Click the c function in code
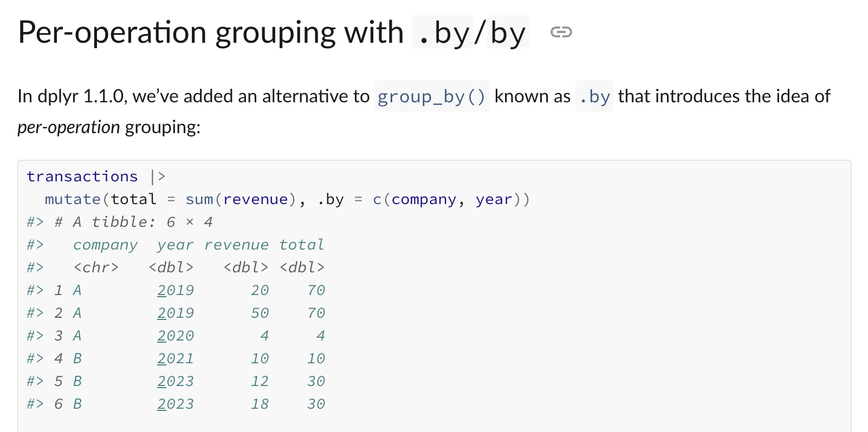The image size is (868, 432). 377,199
